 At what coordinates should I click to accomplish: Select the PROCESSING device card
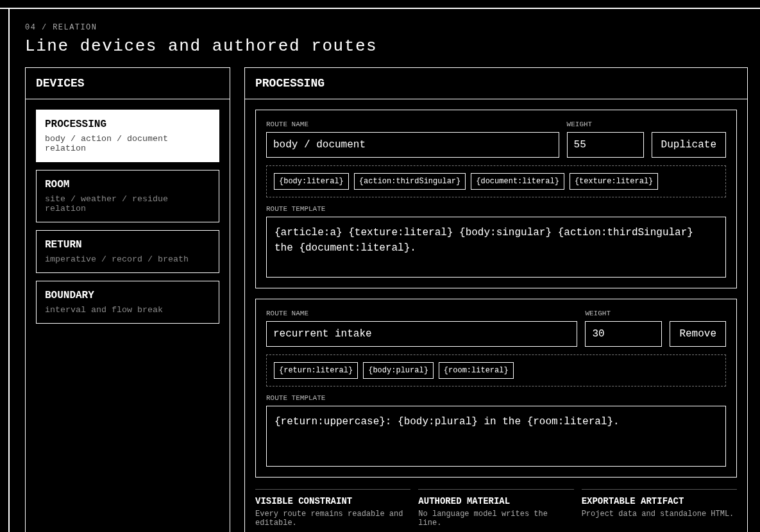128,136
